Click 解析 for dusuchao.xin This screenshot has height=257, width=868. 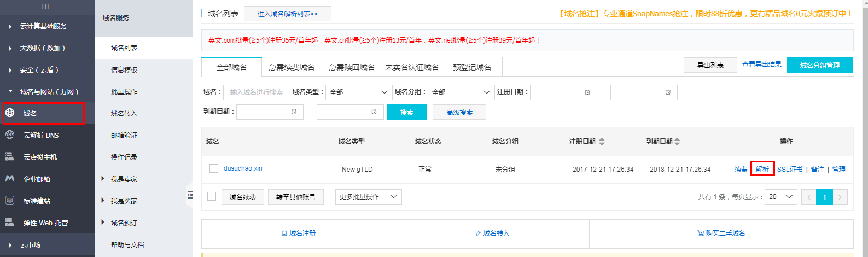[x=762, y=170]
